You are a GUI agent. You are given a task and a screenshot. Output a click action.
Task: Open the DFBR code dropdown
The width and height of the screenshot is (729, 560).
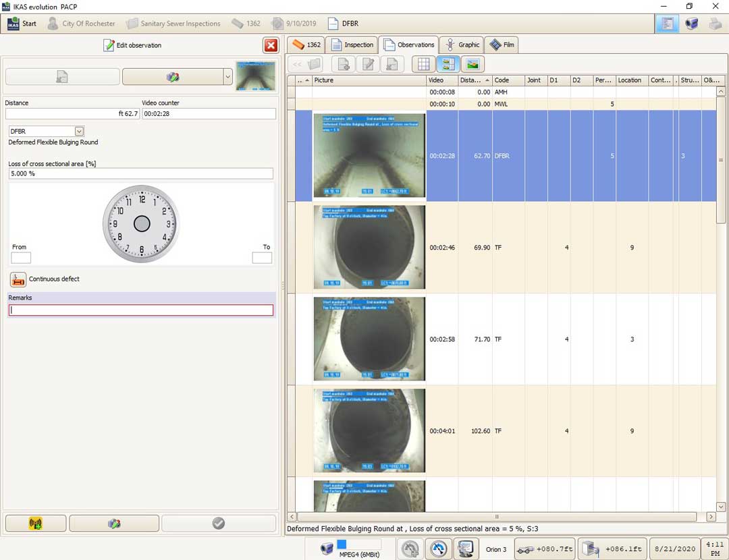click(79, 132)
